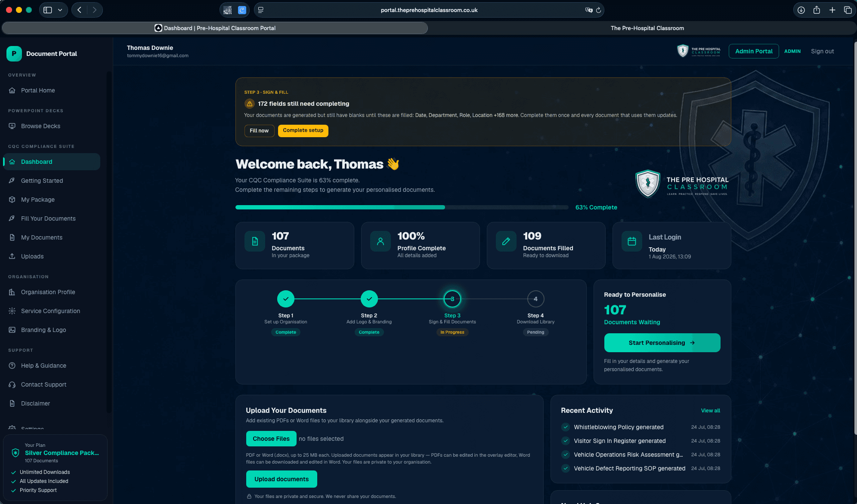Open the translate icon in the address bar

588,10
